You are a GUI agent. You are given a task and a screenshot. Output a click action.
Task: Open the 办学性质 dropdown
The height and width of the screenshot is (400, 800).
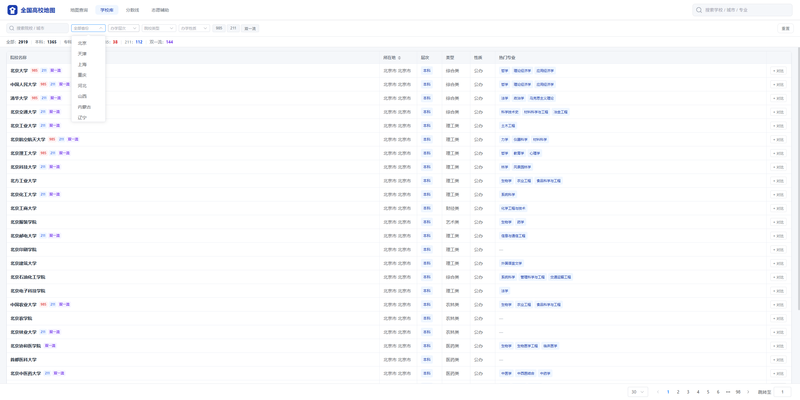(x=194, y=28)
